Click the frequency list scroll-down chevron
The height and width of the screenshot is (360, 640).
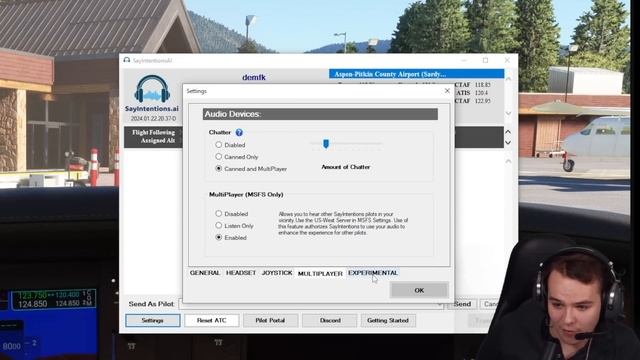click(508, 113)
